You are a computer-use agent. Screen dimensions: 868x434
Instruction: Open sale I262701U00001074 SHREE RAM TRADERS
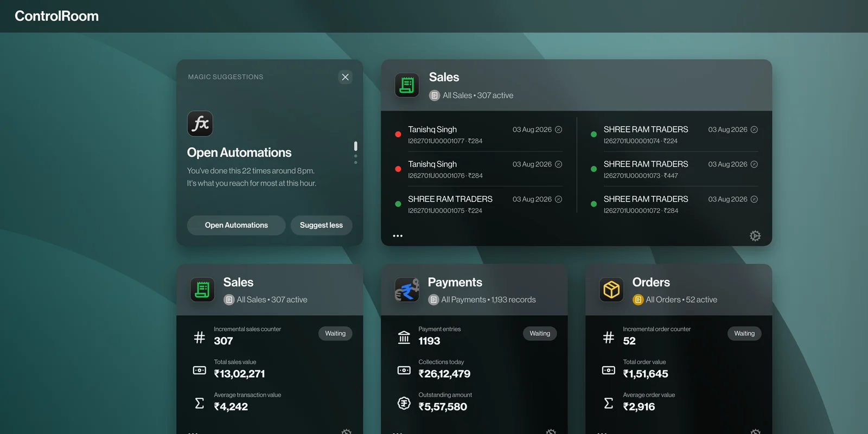click(674, 135)
